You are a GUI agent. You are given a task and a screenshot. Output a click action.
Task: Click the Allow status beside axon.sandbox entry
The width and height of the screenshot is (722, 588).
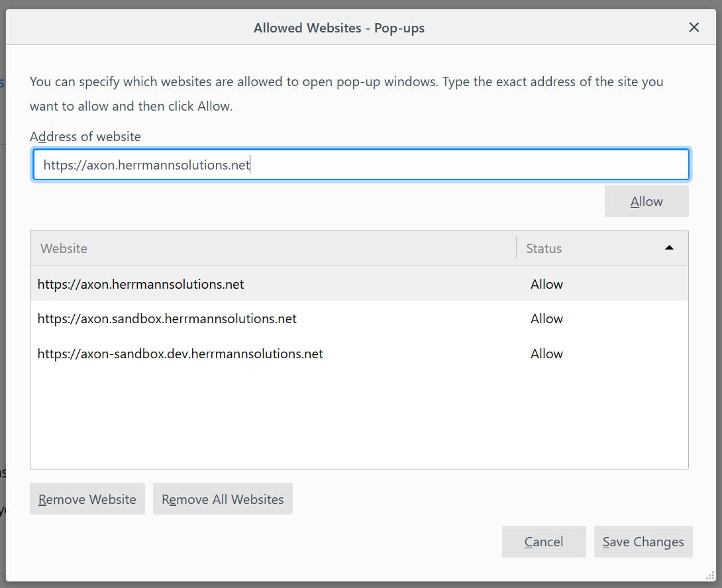tap(546, 318)
